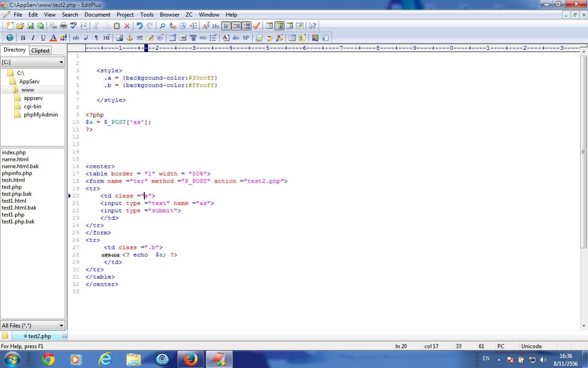The width and height of the screenshot is (588, 368).
Task: Undo the last edit with the blue arrow
Action: (140, 26)
